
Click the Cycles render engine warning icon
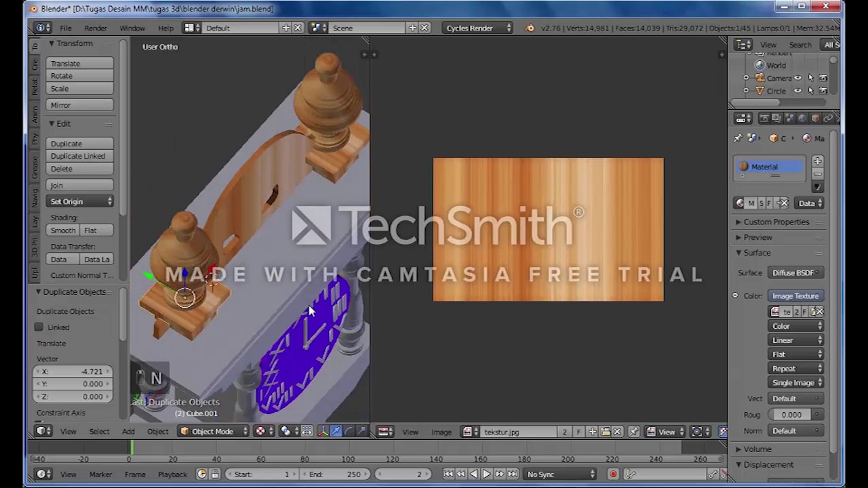click(530, 28)
